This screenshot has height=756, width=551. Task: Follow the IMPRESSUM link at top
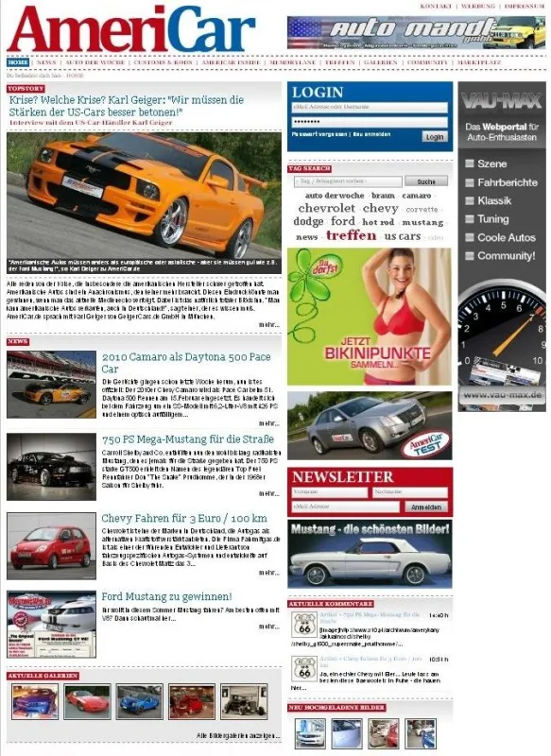525,7
